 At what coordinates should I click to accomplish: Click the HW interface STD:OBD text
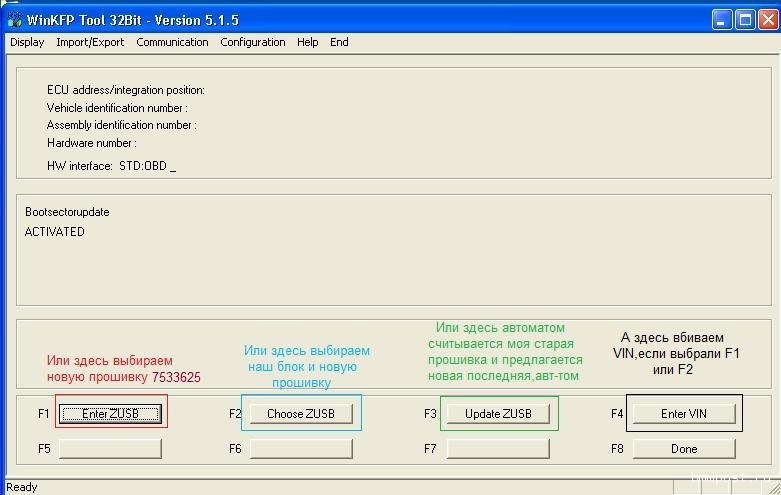110,166
